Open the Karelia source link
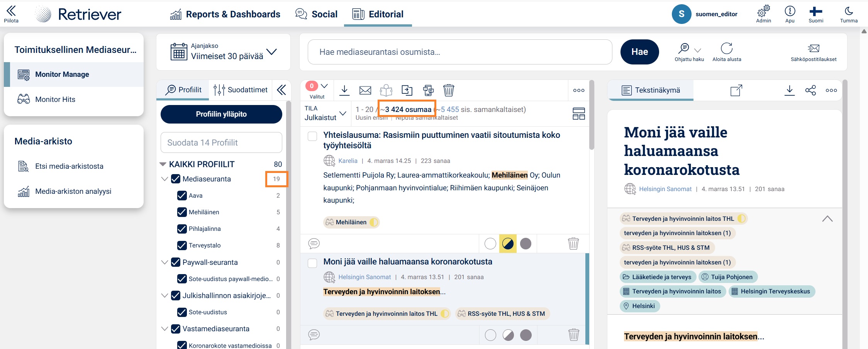Image resolution: width=868 pixels, height=349 pixels. pos(348,161)
